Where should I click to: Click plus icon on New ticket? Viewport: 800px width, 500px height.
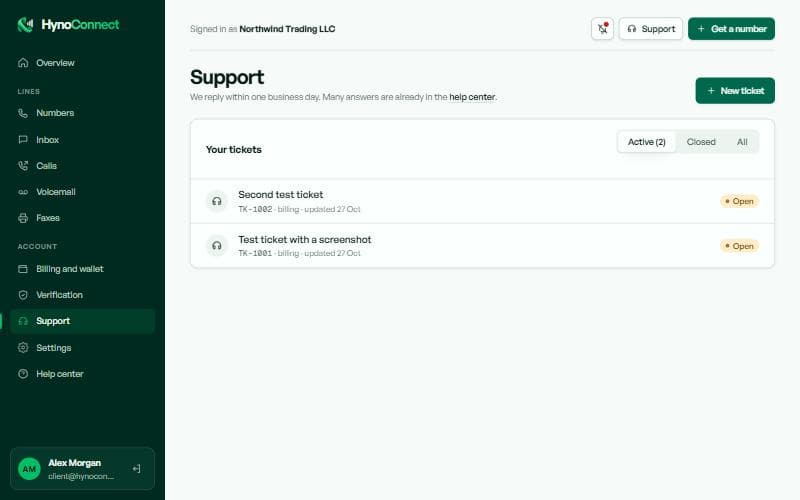coord(711,90)
